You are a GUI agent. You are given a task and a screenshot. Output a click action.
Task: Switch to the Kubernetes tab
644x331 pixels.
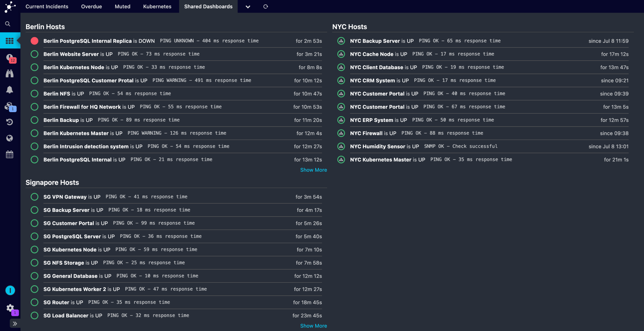pyautogui.click(x=157, y=7)
